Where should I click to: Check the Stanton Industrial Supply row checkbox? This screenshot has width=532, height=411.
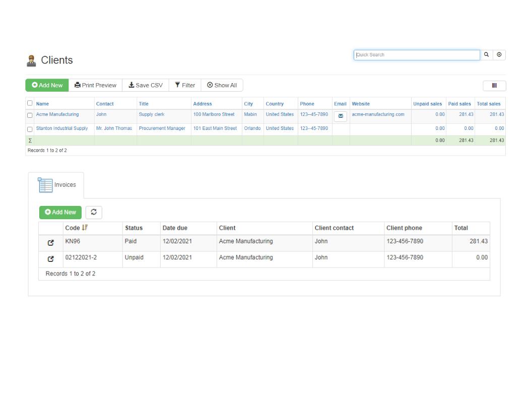coord(30,129)
